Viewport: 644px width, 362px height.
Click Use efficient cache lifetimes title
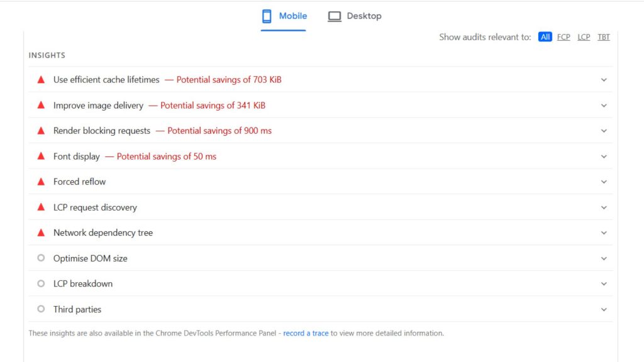[x=106, y=80]
